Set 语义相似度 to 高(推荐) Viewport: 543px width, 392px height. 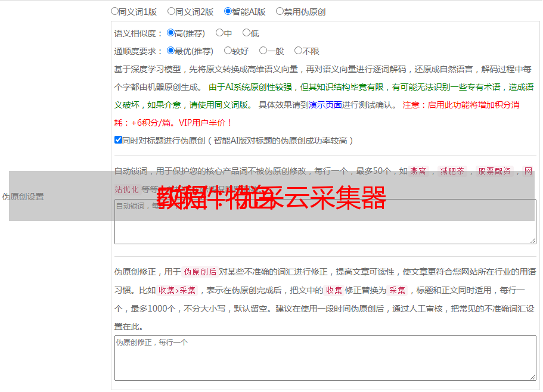[x=170, y=33]
